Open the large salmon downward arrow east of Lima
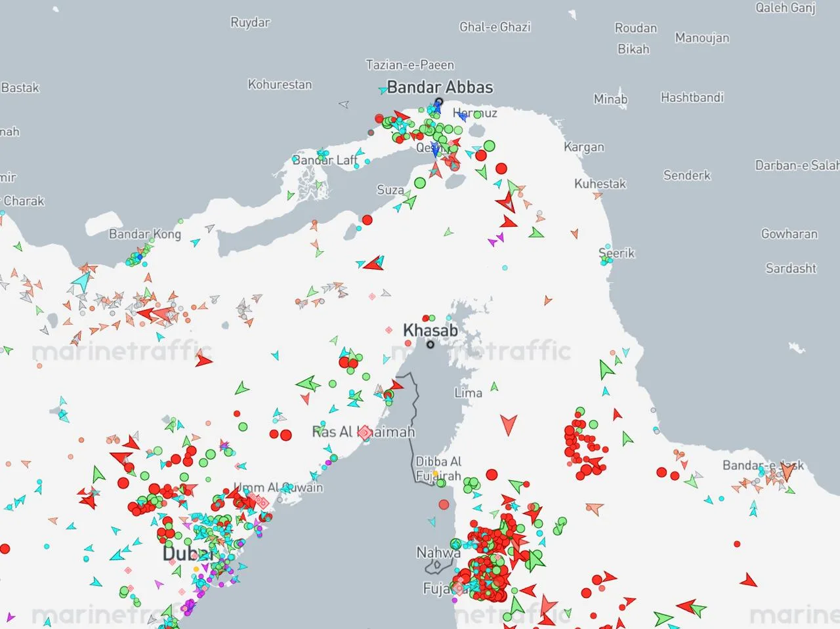 509,424
